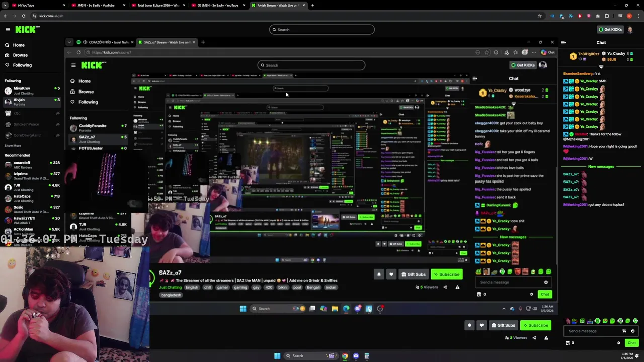Screen dimensions: 644x362
Task: Toggle follow heart next to outer Gift Subs
Action: click(x=481, y=325)
